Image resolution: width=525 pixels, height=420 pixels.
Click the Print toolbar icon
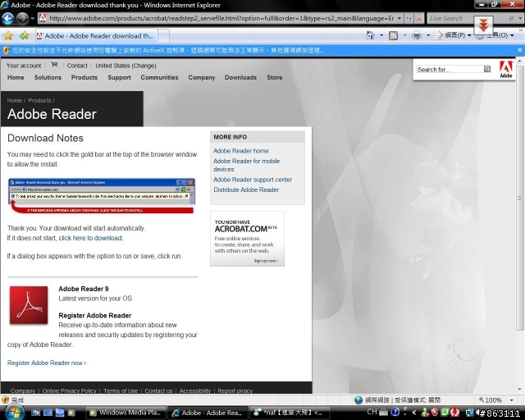[x=417, y=35]
